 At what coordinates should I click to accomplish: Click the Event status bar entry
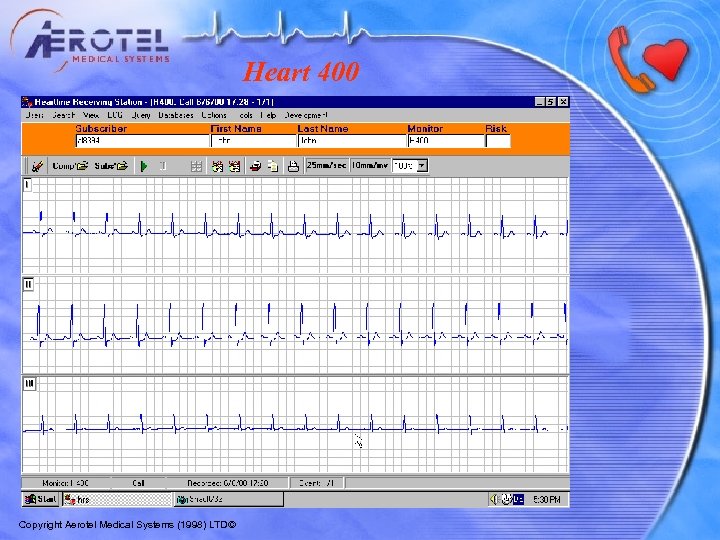tap(317, 483)
